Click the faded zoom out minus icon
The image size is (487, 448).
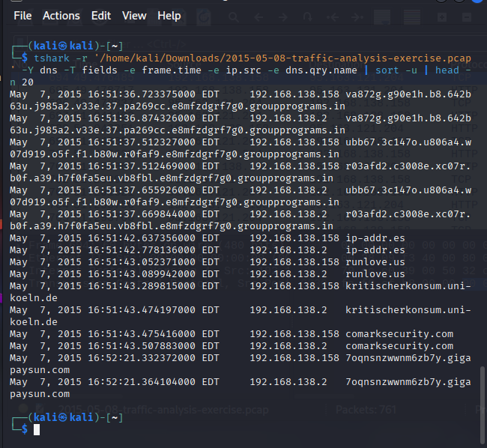(465, 16)
